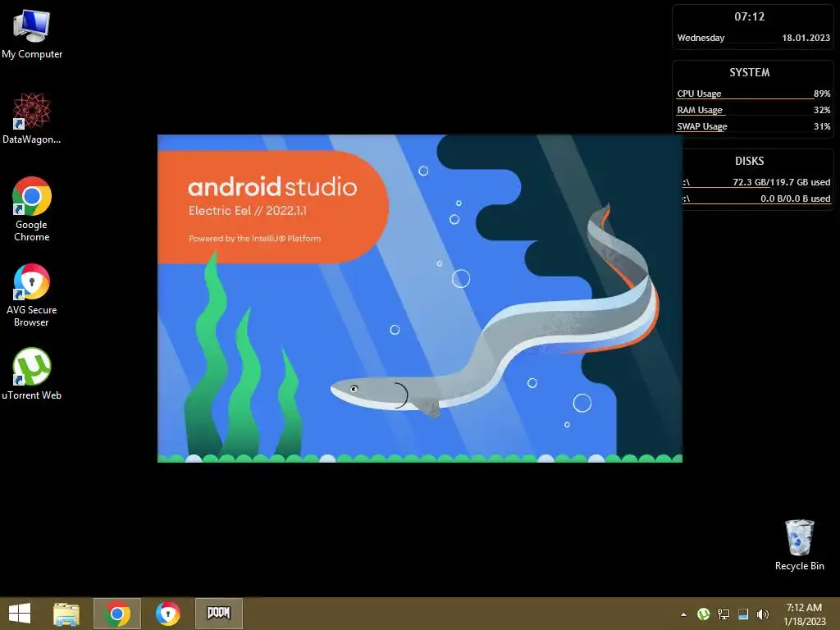This screenshot has width=840, height=630.
Task: Select the DataWagon desktop shortcut
Action: tap(32, 118)
